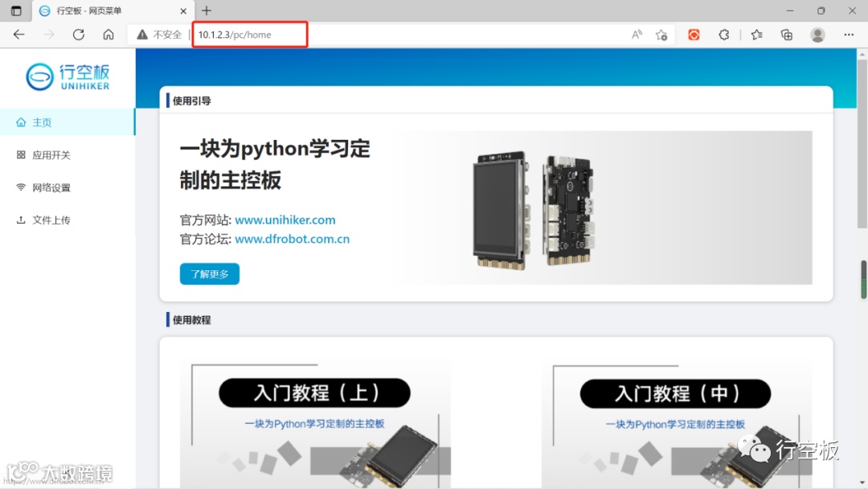Restore down the browser window
Image resolution: width=868 pixels, height=489 pixels.
pyautogui.click(x=821, y=10)
